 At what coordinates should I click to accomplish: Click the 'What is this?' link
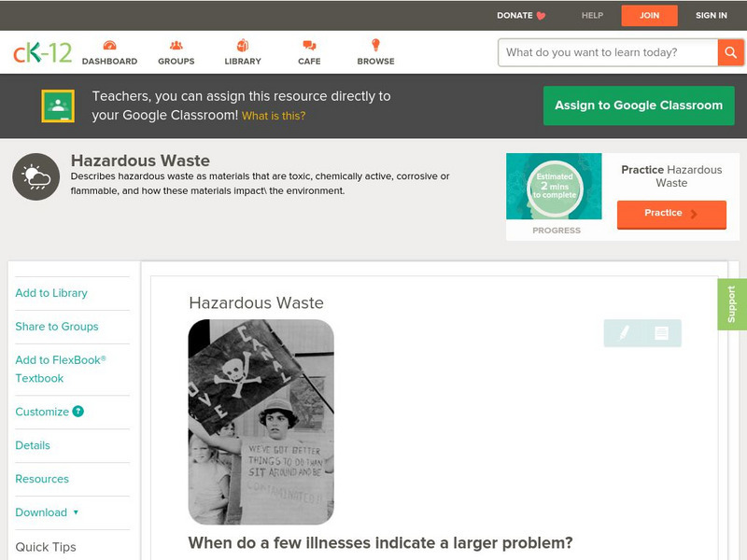tap(274, 116)
